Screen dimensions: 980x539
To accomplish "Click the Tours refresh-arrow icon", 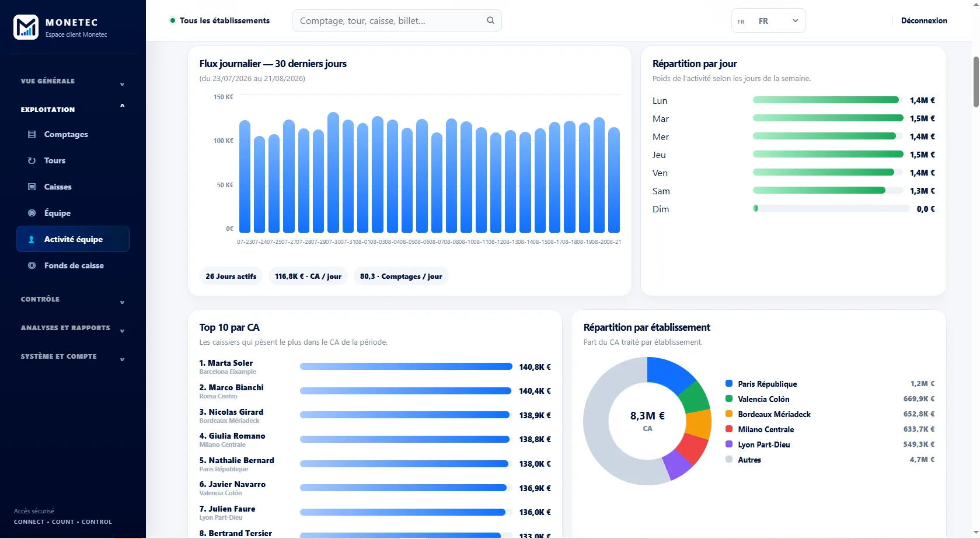I will [32, 160].
